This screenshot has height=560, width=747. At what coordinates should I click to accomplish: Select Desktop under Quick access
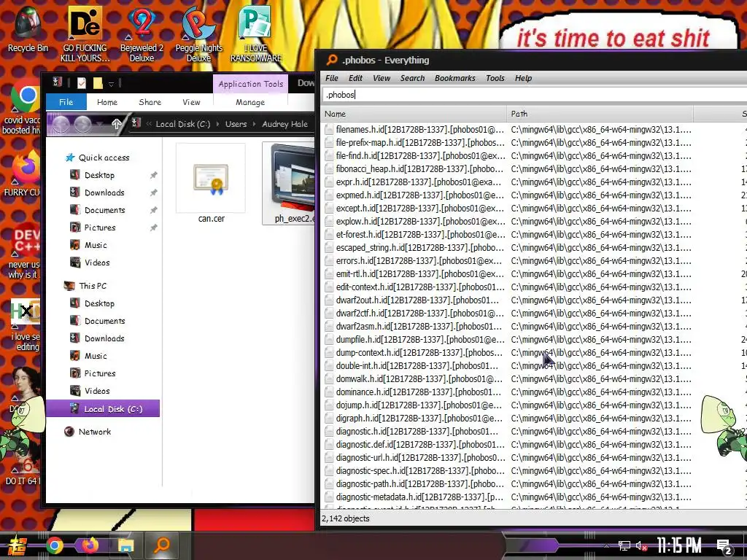click(99, 175)
